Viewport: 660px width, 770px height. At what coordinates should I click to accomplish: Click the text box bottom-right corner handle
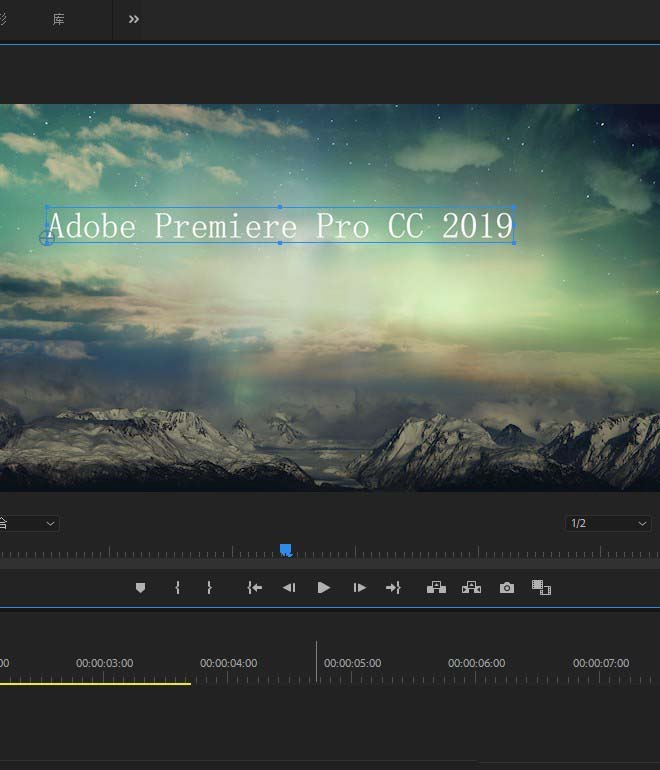[x=514, y=243]
